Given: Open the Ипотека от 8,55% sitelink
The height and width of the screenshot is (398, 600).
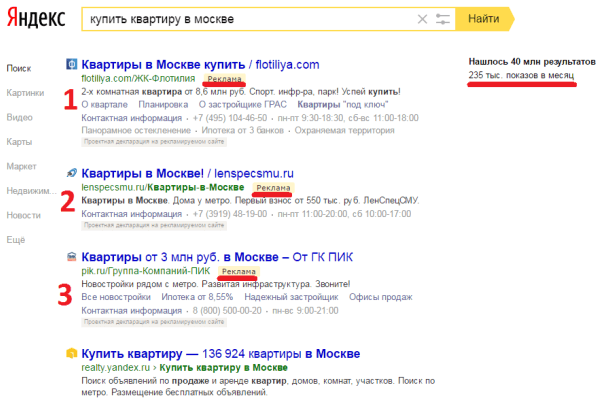Looking at the screenshot, I should click(x=197, y=297).
